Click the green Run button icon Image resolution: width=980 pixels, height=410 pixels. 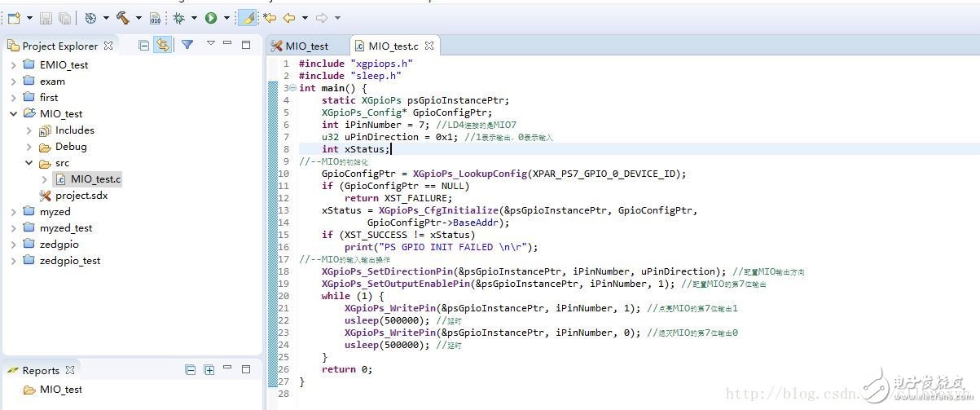[x=211, y=17]
